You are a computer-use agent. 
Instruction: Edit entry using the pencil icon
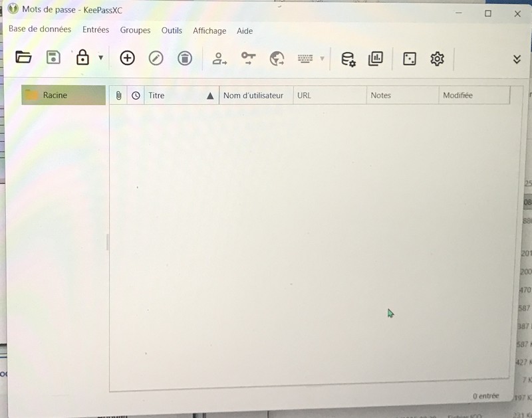pyautogui.click(x=156, y=58)
